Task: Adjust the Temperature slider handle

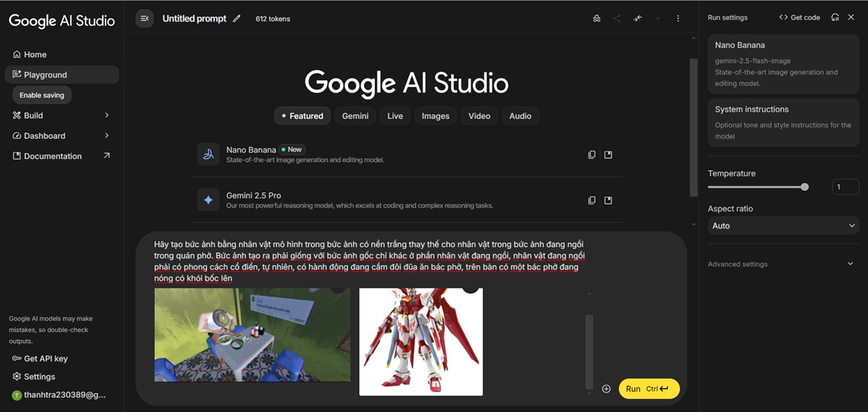Action: (804, 187)
